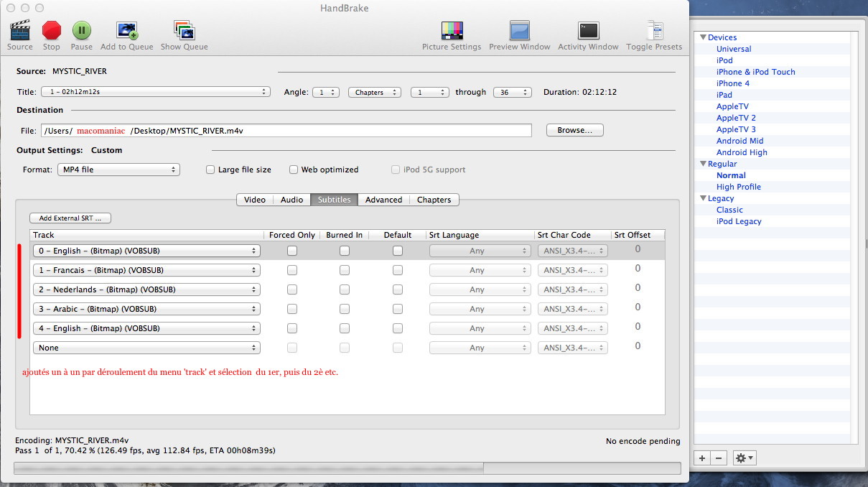The height and width of the screenshot is (487, 868).
Task: Remove the selected preset with minus button
Action: click(x=719, y=458)
